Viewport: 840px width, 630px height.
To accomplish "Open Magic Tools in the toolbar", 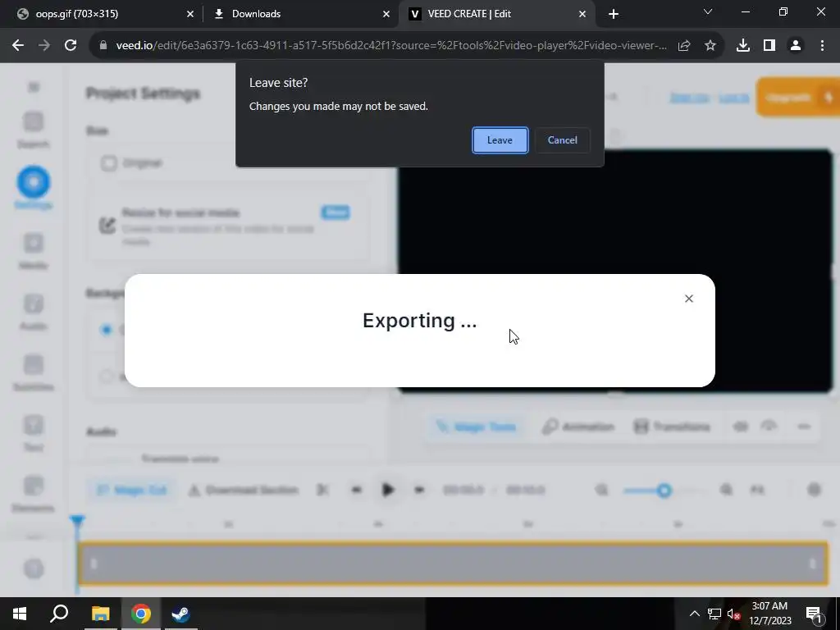I will (x=476, y=427).
